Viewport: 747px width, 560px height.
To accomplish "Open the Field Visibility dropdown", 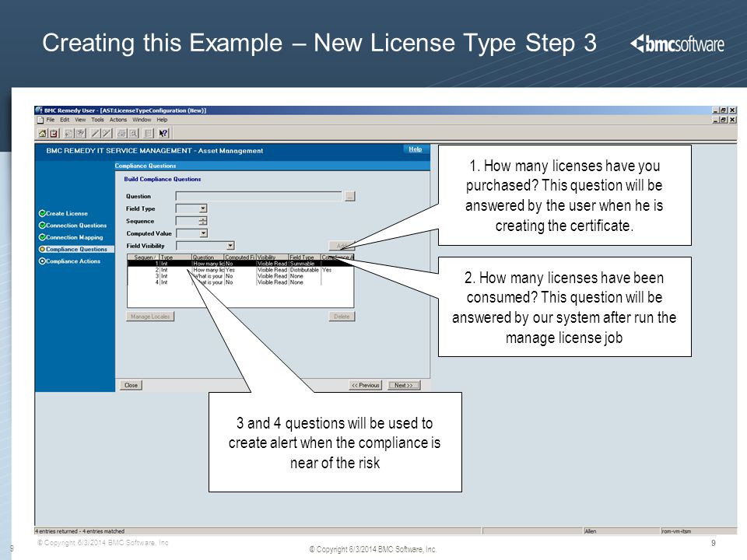I will [x=230, y=246].
